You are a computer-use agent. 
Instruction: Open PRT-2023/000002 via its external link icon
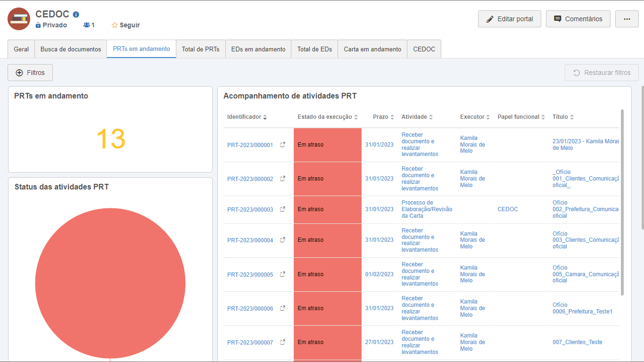click(x=282, y=179)
